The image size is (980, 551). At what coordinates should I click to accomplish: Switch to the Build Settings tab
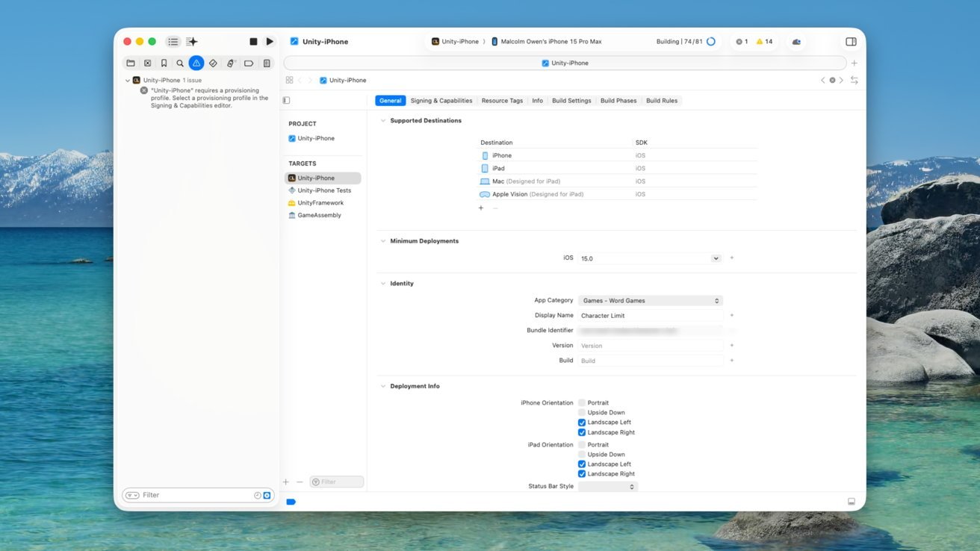click(571, 101)
